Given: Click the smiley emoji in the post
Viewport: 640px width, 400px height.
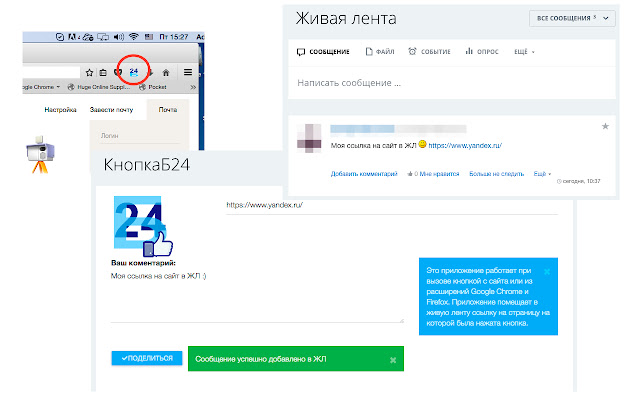Looking at the screenshot, I should point(422,144).
